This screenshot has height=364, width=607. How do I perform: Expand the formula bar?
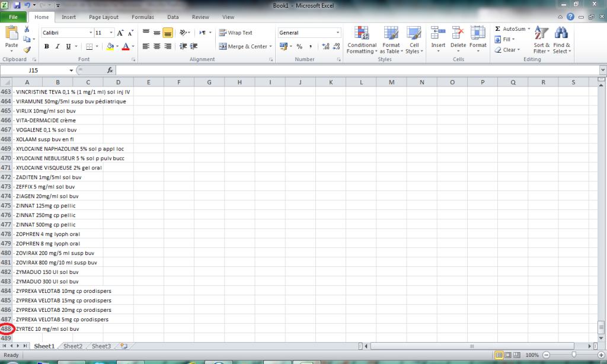[x=603, y=70]
